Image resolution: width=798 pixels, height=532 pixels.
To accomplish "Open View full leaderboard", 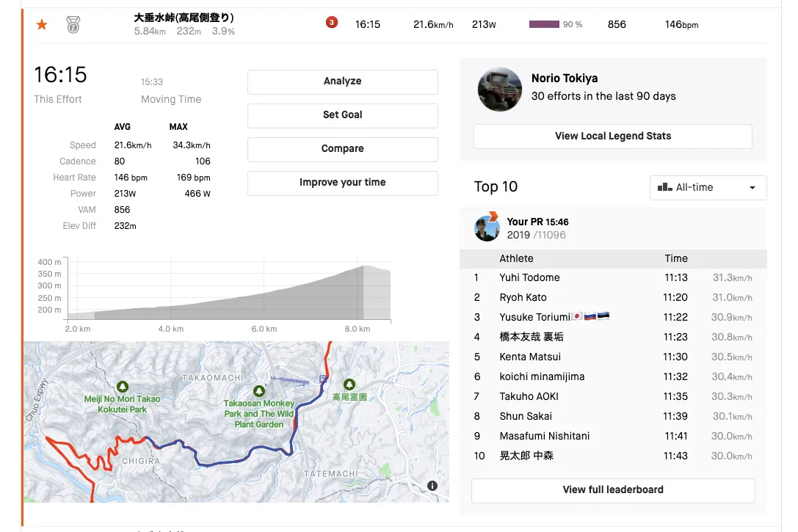I will coord(612,490).
